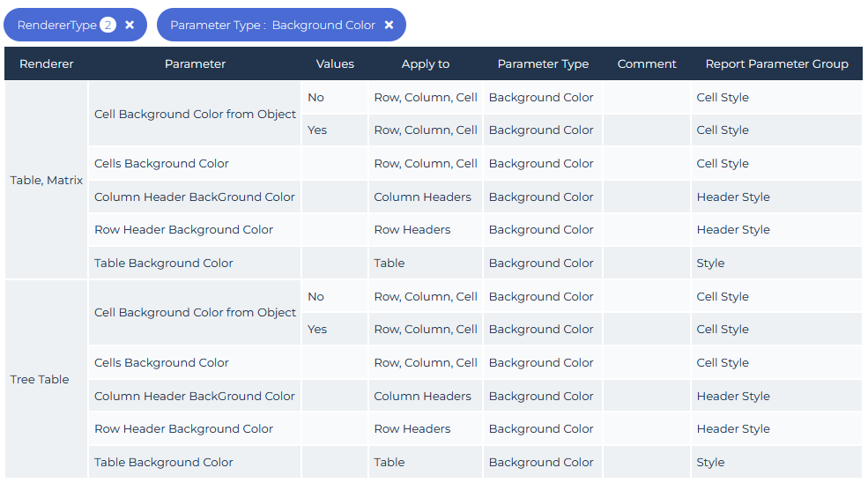Screen dimensions: 868x483
Task: Select Row Header Background Color in Table, Matrix
Action: (183, 230)
